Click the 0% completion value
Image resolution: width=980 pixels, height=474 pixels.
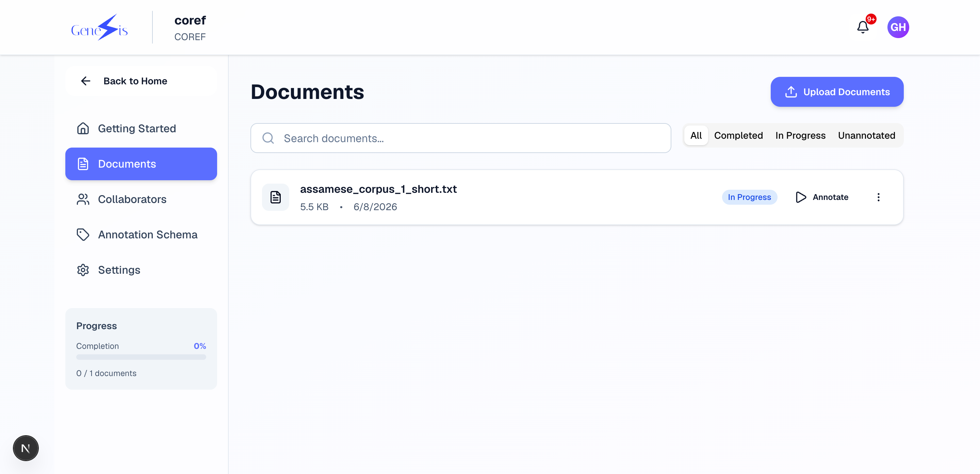(x=200, y=346)
